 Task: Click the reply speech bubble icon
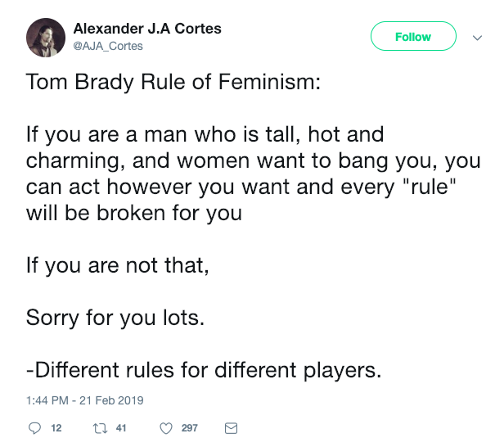34,427
